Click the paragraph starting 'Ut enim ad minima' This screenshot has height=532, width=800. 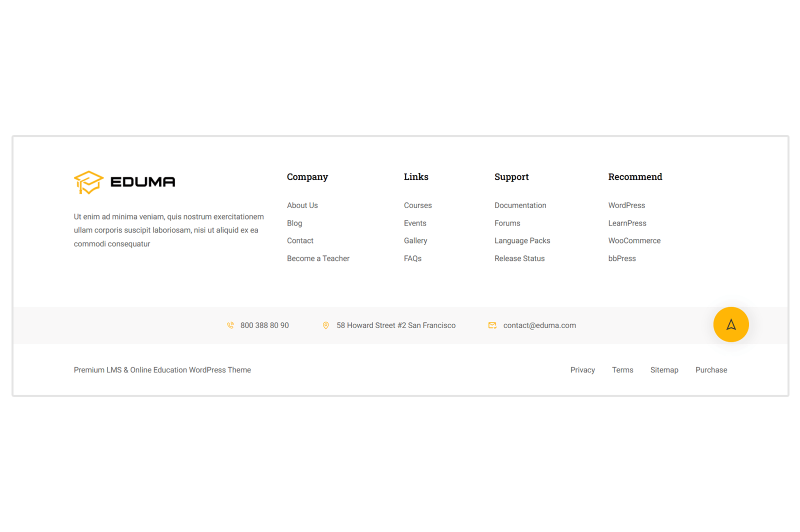point(169,230)
